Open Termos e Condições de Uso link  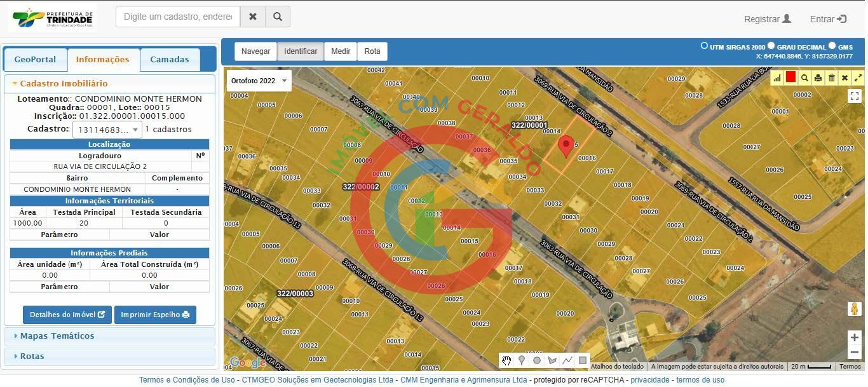(x=187, y=380)
